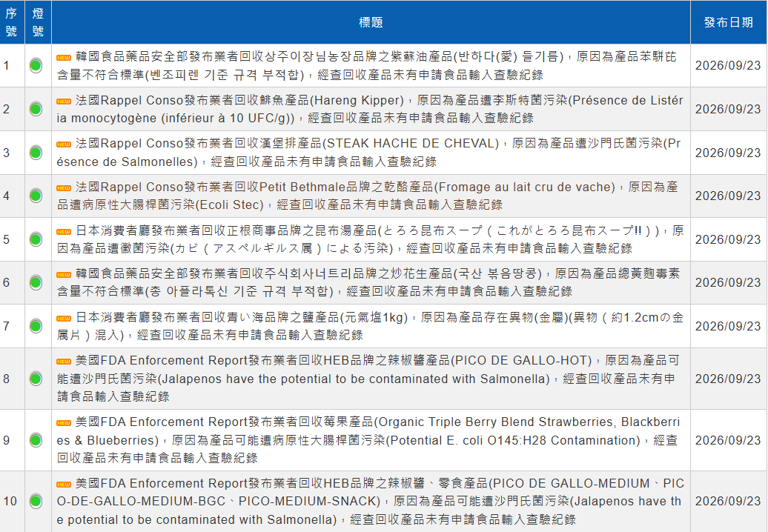This screenshot has height=532, width=768.
Task: Click the 燈號 column header
Action: coord(38,22)
